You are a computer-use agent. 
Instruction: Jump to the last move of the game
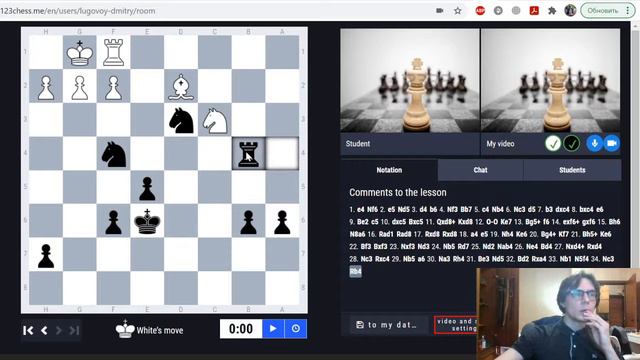tap(74, 330)
